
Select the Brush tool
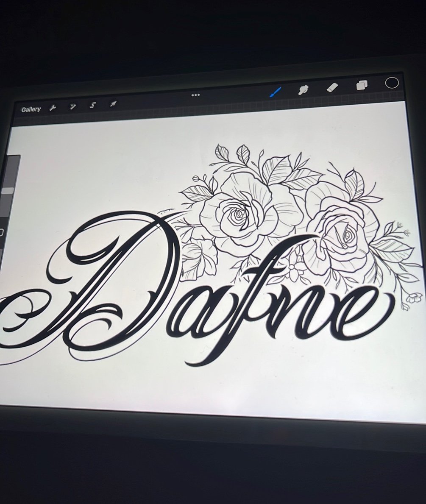coord(275,92)
